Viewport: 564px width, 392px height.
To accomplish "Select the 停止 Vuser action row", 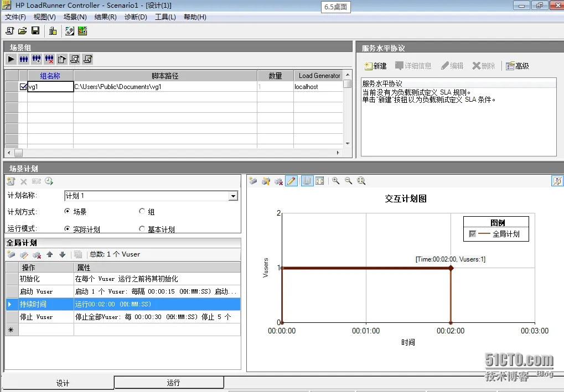I will coord(123,317).
